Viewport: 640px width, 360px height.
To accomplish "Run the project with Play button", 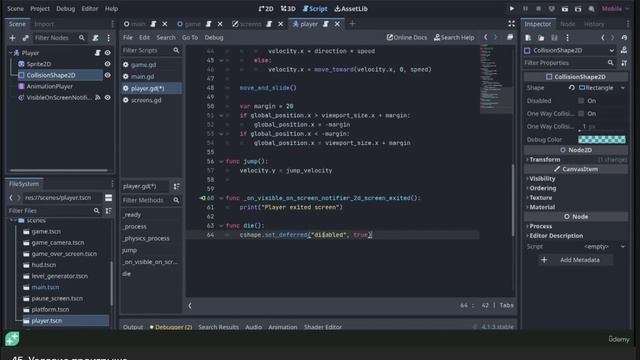I will pos(511,9).
